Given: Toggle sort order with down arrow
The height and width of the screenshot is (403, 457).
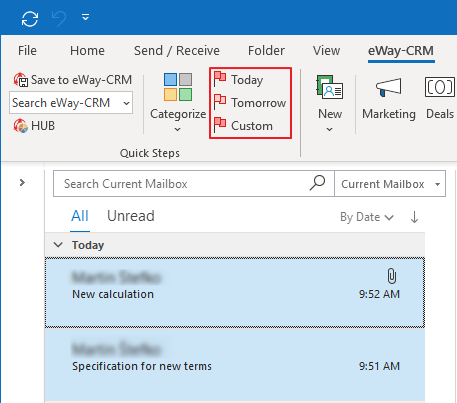Looking at the screenshot, I should point(414,217).
